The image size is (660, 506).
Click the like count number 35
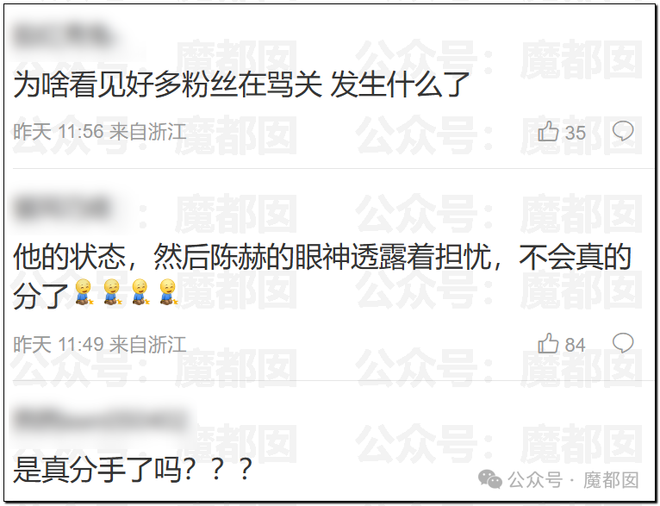click(575, 133)
